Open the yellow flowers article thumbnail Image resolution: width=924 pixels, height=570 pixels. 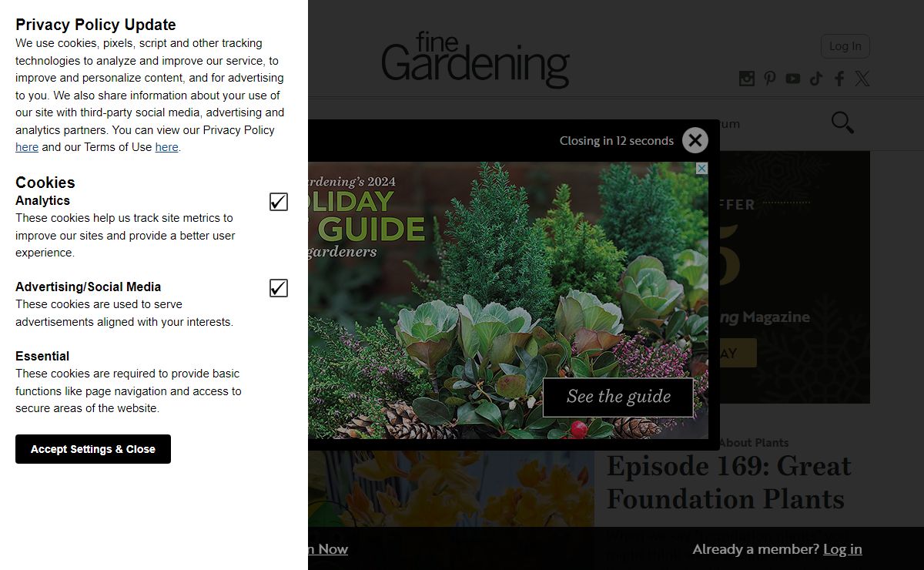pyautogui.click(x=451, y=489)
